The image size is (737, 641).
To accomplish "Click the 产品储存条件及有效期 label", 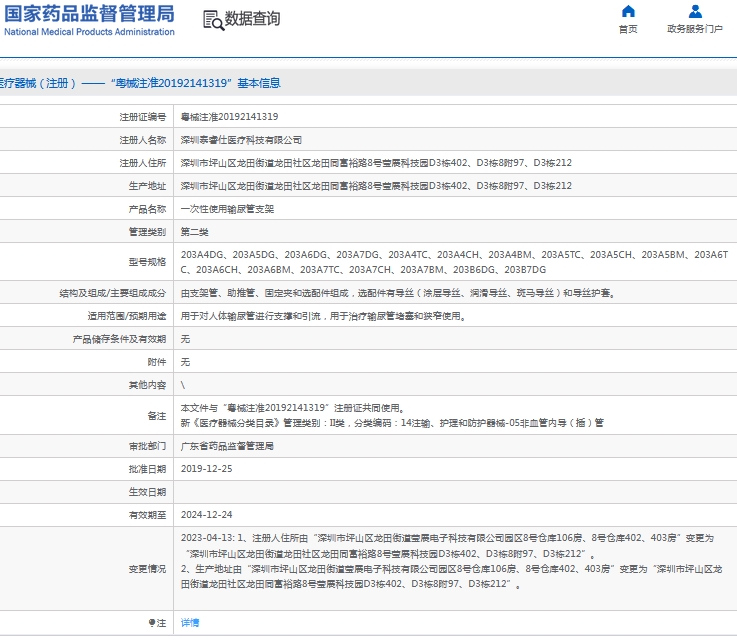I will click(119, 339).
